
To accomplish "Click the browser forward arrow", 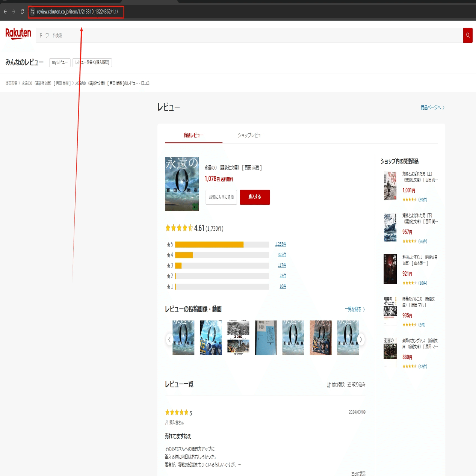I will tap(14, 12).
